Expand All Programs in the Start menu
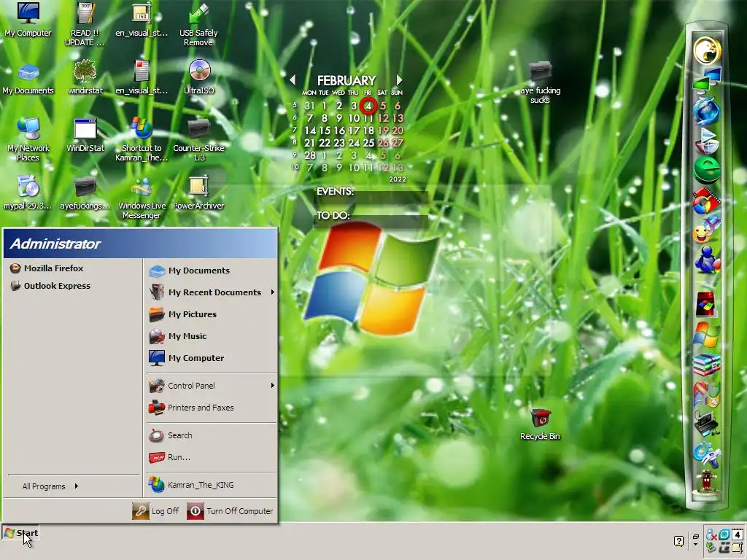The width and height of the screenshot is (747, 560). point(50,486)
